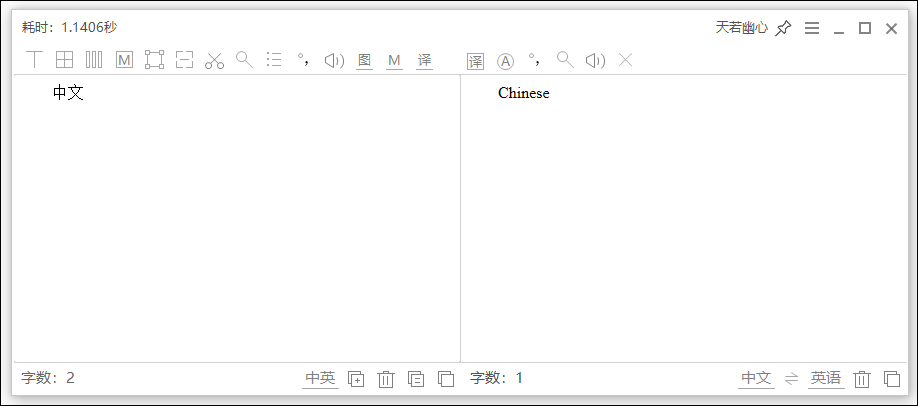Click the boxed M icon in left toolbar
This screenshot has height=406, width=918.
pos(124,60)
